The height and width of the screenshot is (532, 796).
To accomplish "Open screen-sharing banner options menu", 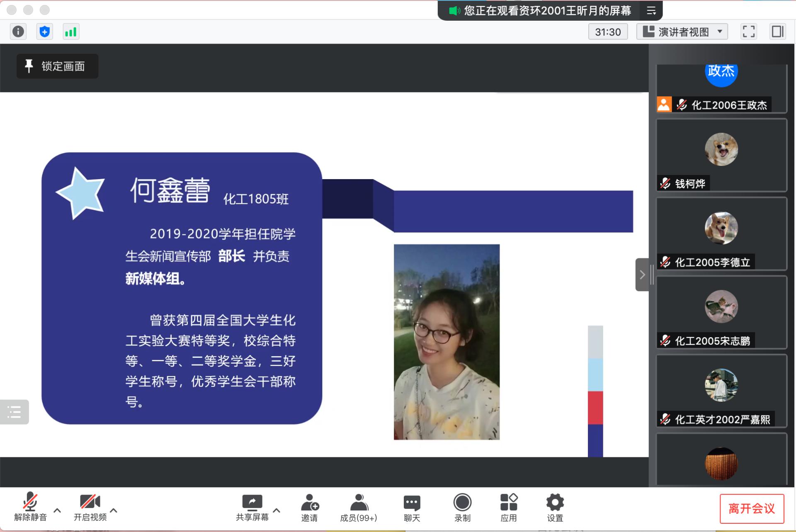I will [x=651, y=10].
